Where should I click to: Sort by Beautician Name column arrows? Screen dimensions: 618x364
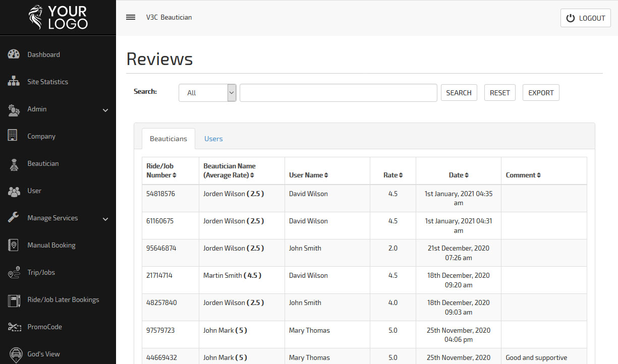252,175
